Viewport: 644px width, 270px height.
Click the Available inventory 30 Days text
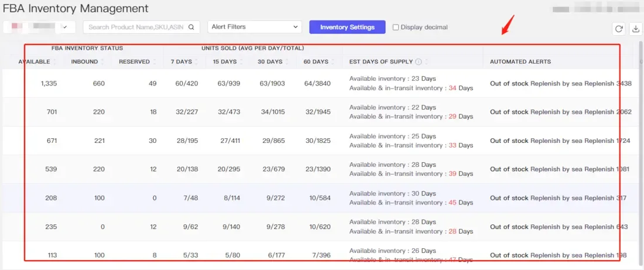tap(393, 193)
